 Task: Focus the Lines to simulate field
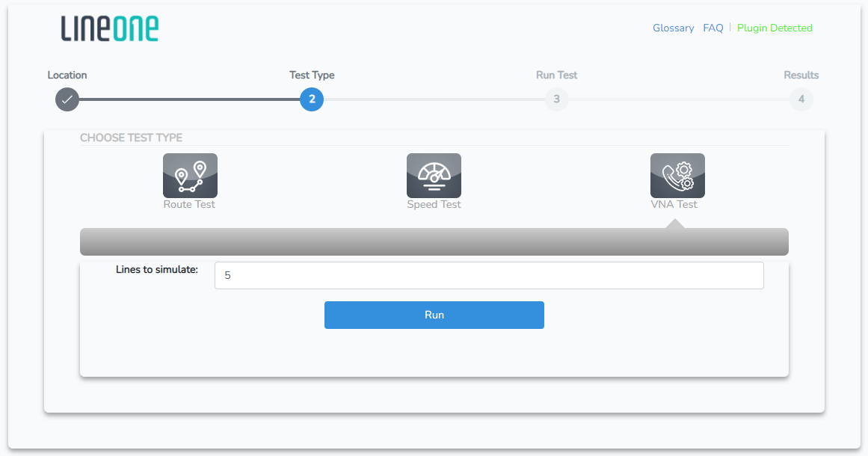pyautogui.click(x=489, y=276)
